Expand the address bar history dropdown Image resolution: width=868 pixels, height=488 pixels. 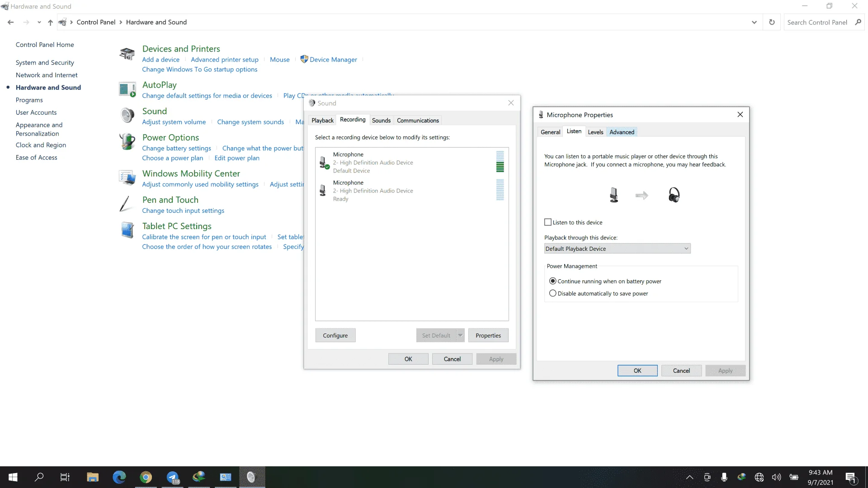(x=754, y=22)
